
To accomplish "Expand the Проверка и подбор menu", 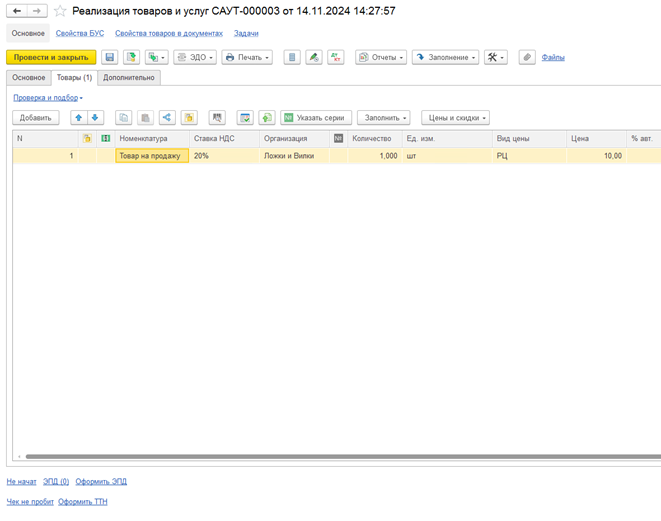I will [x=48, y=98].
